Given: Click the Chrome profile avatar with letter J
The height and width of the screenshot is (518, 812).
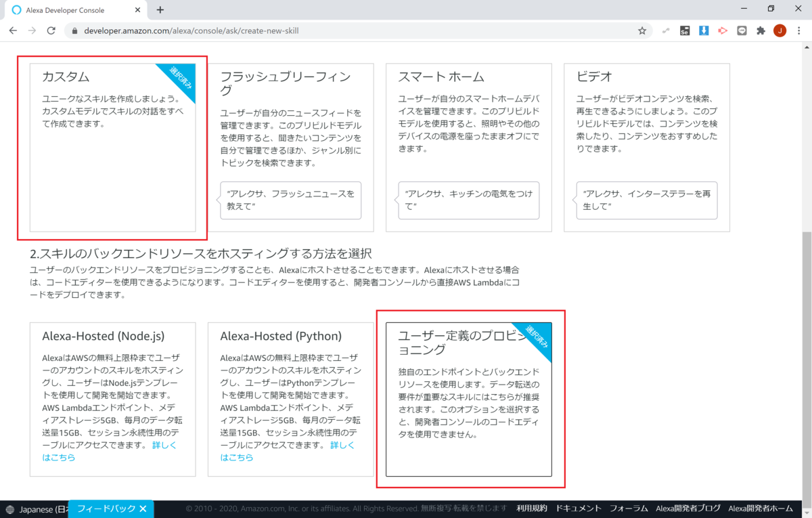Looking at the screenshot, I should pos(780,30).
